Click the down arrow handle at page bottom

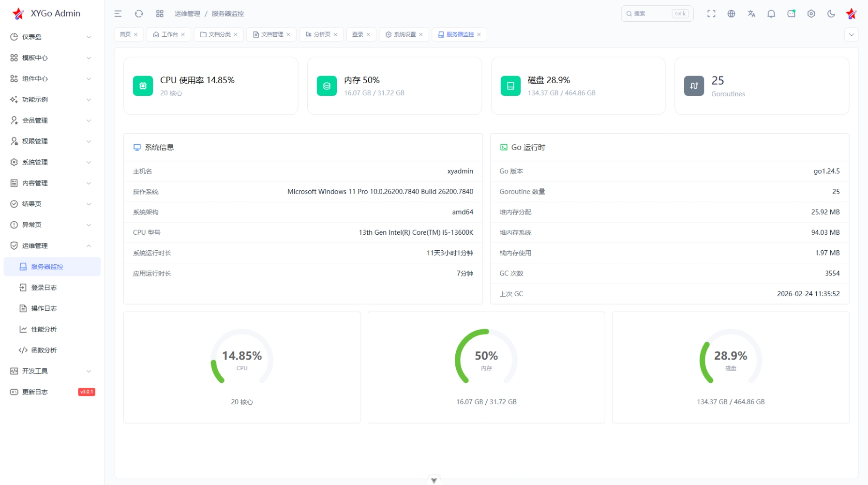pos(434,480)
